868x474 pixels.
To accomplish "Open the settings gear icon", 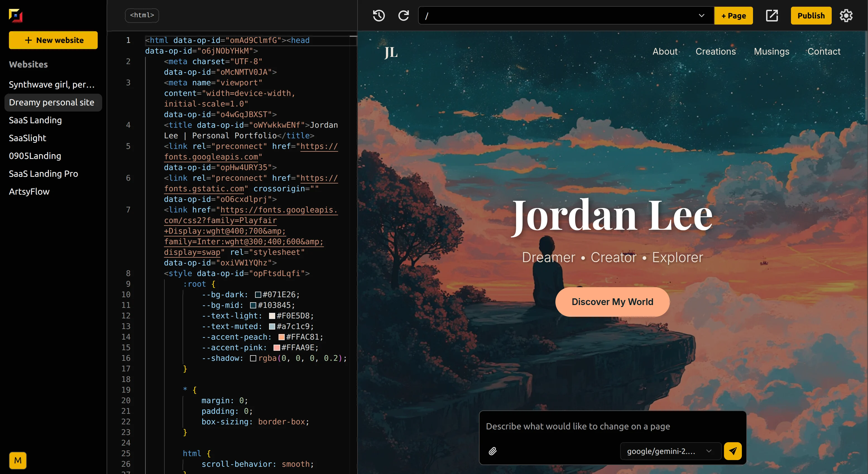I will pyautogui.click(x=846, y=16).
